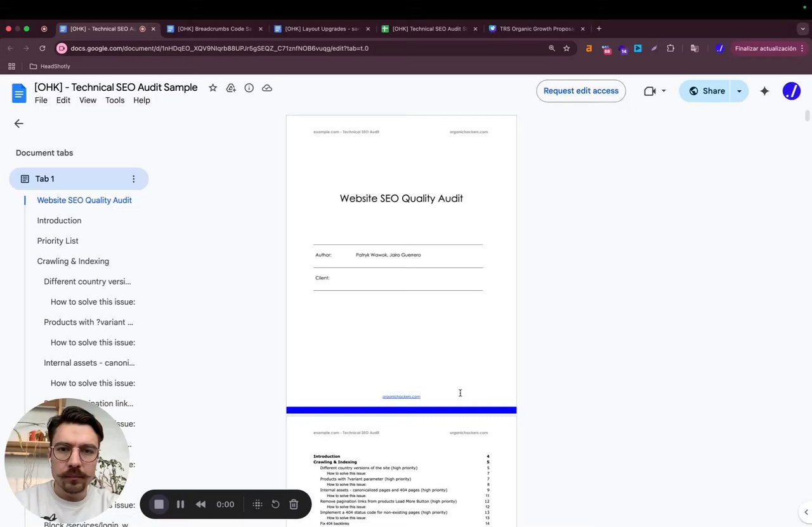Check the cloud document status icon
This screenshot has height=527, width=812.
(x=267, y=88)
